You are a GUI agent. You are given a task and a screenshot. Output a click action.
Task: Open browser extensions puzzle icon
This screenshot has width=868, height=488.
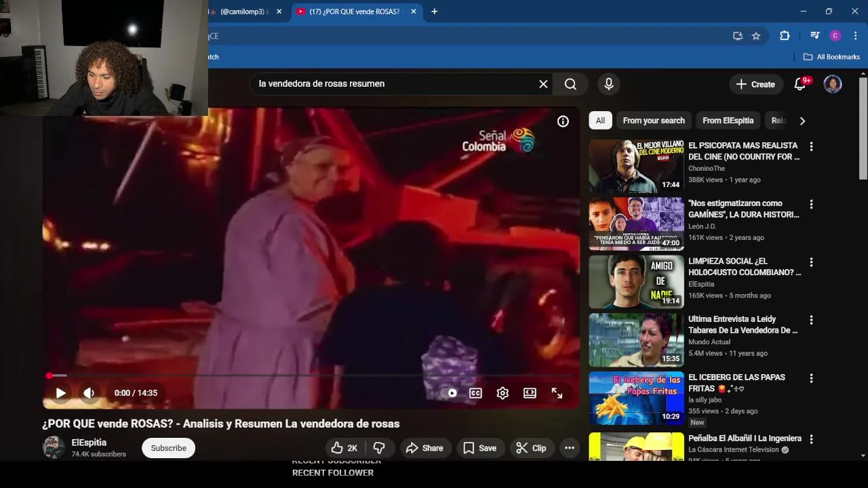tap(785, 36)
